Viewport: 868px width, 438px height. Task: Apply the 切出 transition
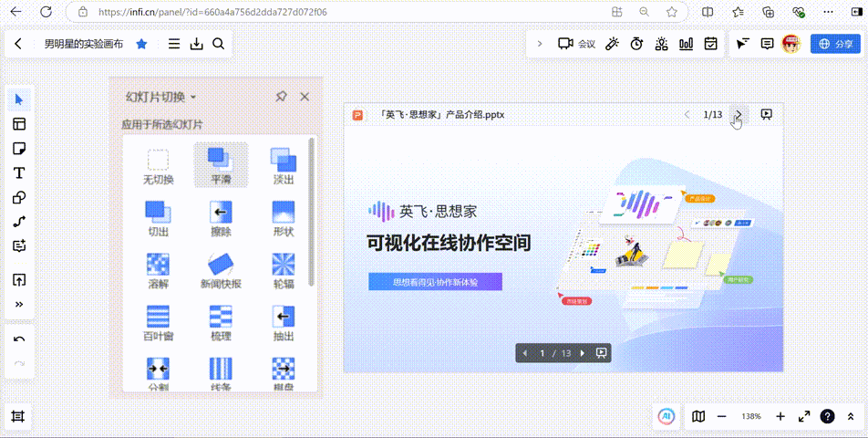(x=159, y=219)
